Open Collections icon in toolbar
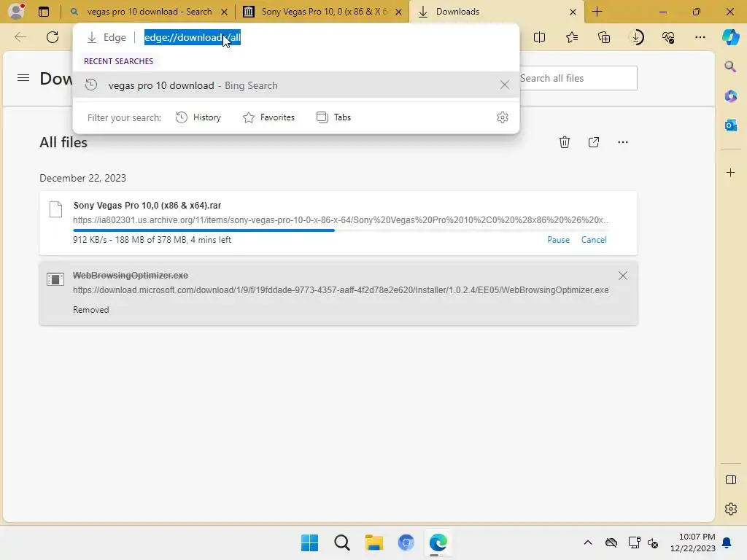This screenshot has width=747, height=560. (604, 37)
